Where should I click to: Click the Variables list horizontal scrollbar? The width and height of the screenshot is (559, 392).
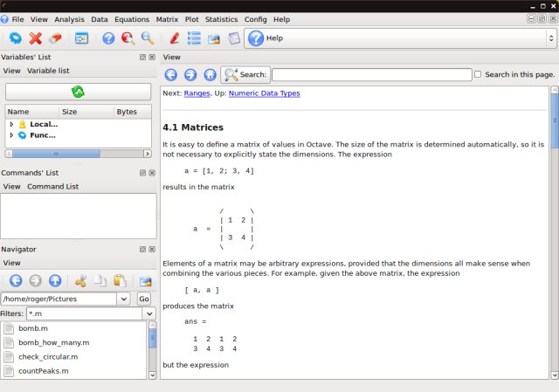pos(78,154)
